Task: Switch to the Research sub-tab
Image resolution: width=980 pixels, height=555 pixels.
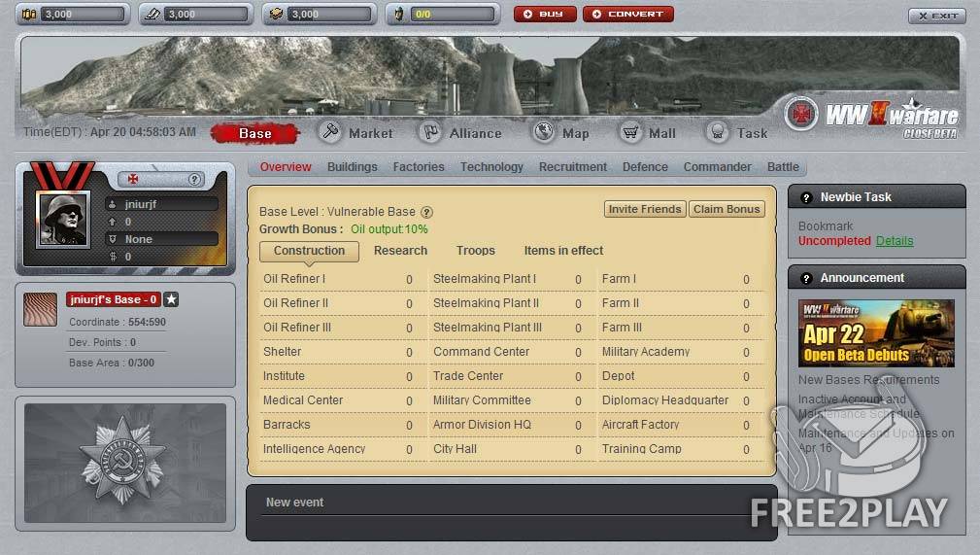Action: click(x=400, y=251)
